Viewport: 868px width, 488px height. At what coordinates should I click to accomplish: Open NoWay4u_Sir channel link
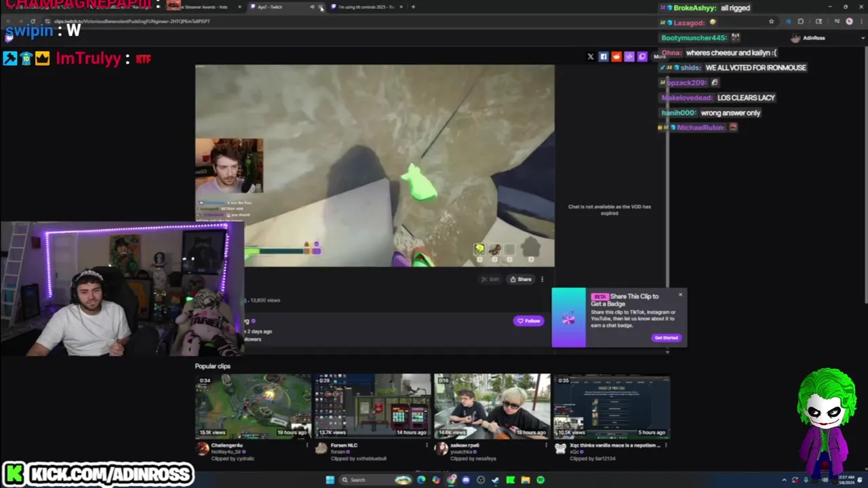coord(226,452)
